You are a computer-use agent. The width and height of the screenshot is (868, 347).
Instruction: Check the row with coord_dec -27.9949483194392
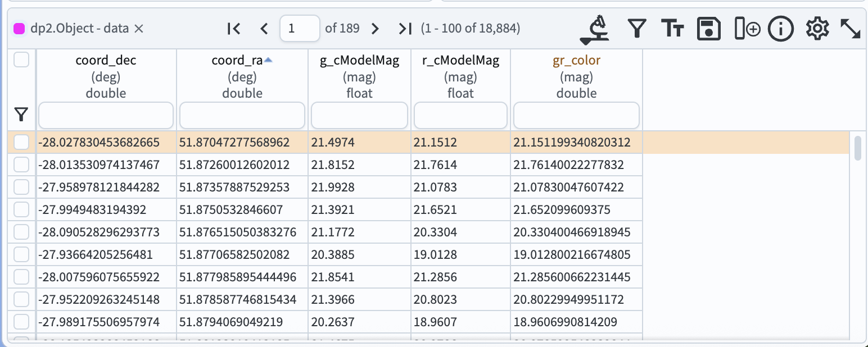[x=21, y=209]
